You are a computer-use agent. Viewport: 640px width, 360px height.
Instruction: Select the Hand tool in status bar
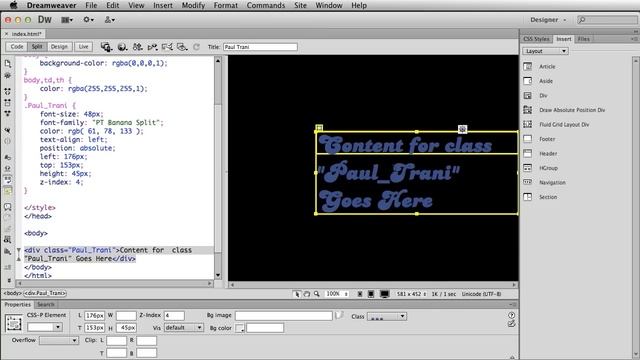click(x=307, y=294)
